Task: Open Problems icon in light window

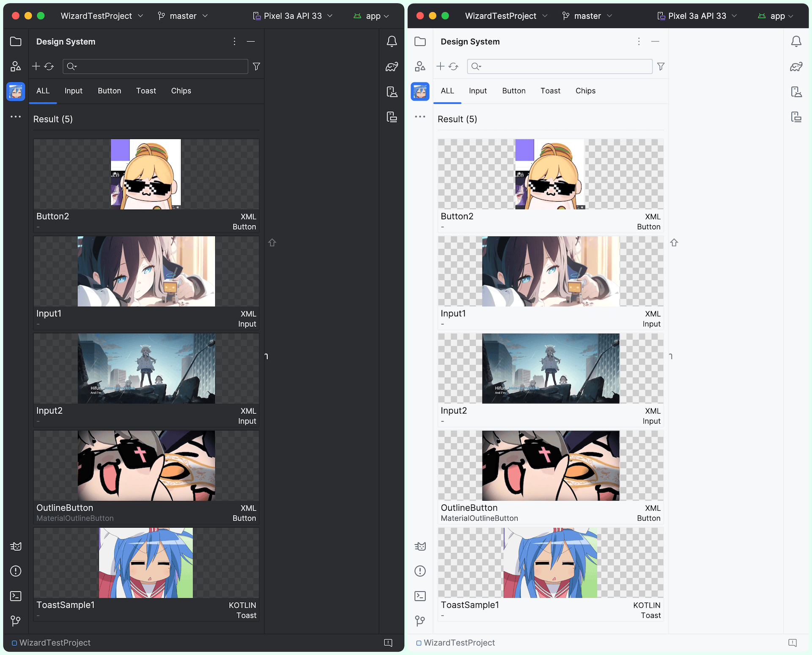Action: pyautogui.click(x=420, y=571)
